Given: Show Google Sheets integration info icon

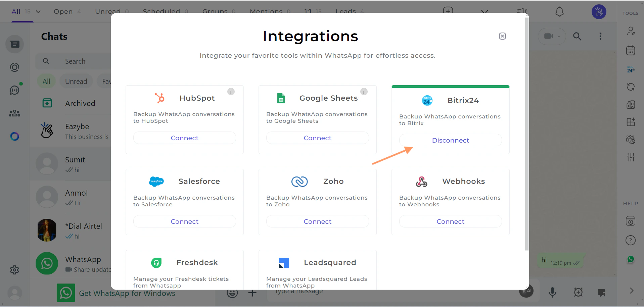Looking at the screenshot, I should pyautogui.click(x=364, y=92).
